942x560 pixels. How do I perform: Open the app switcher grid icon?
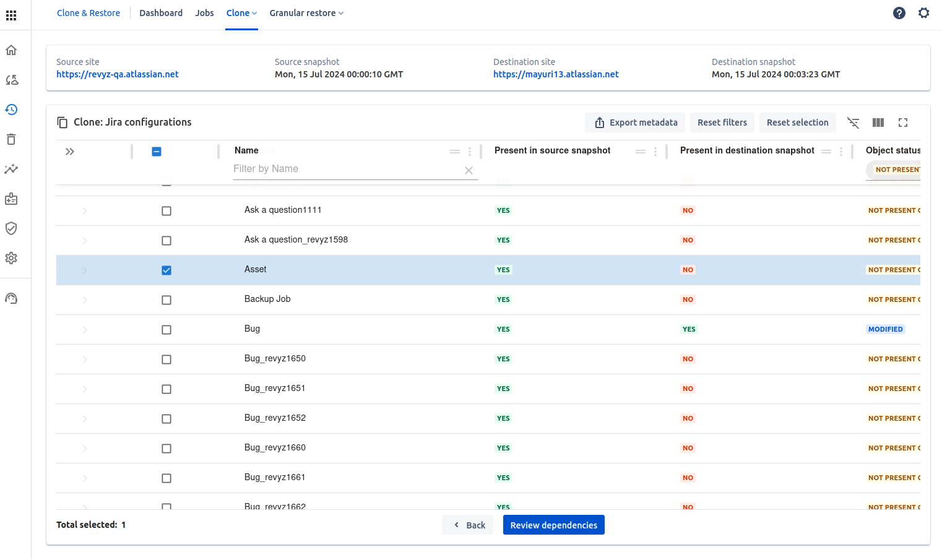click(x=11, y=15)
